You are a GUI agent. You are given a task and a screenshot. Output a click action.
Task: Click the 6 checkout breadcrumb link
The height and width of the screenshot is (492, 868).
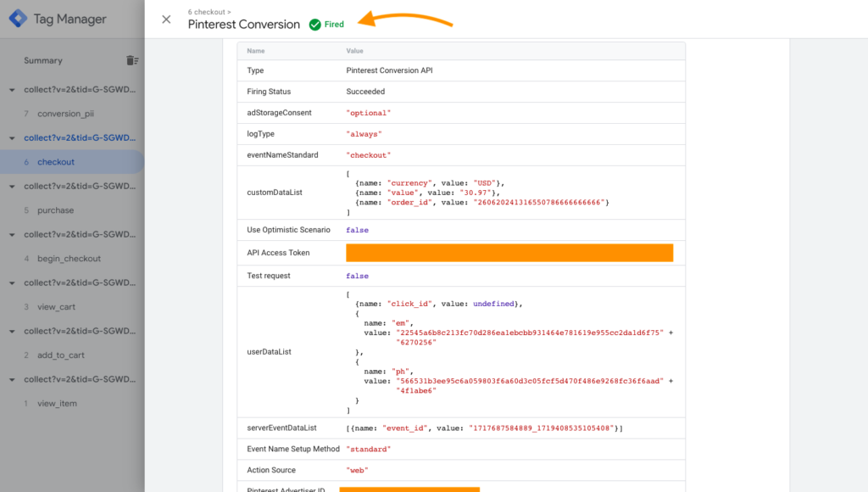pos(208,12)
